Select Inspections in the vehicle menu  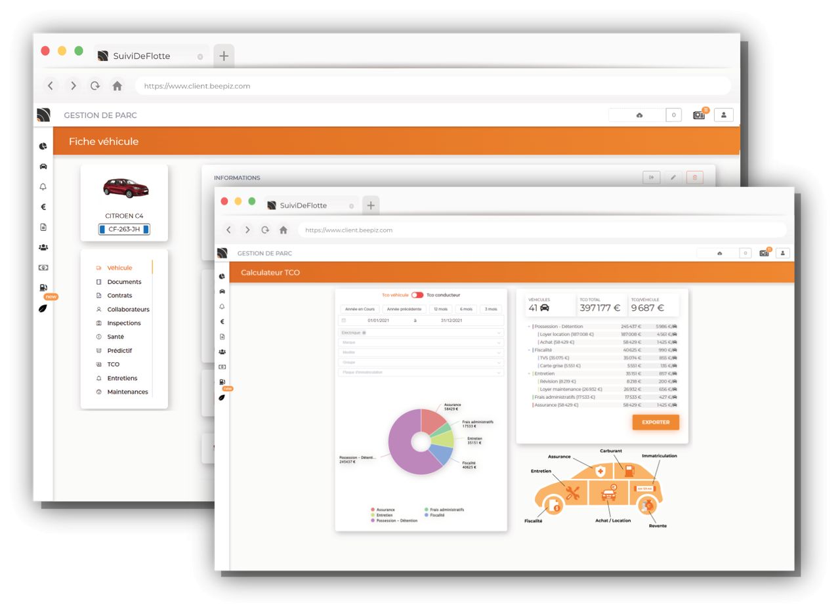(x=123, y=323)
